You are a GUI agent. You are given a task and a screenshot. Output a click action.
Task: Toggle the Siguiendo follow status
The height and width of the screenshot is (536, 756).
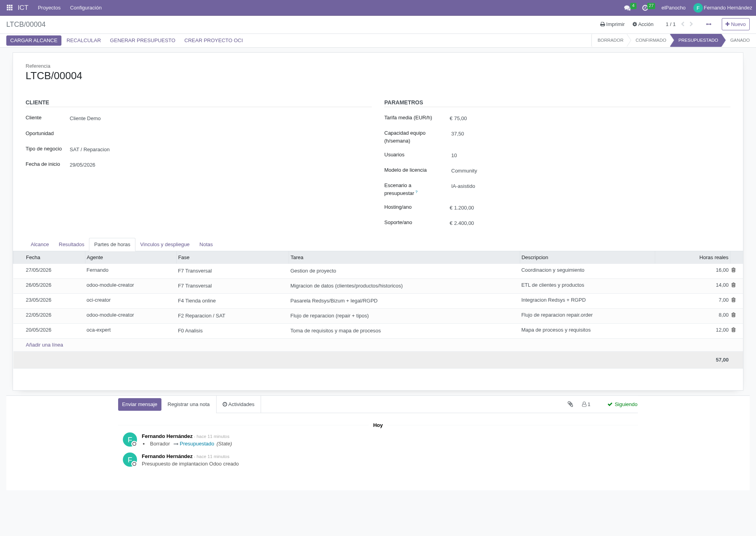623,404
